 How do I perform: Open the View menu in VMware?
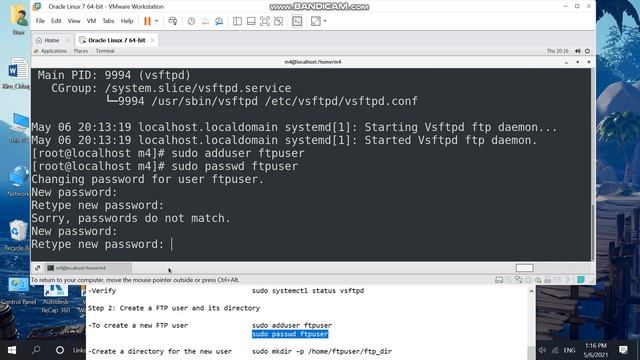coord(74,21)
